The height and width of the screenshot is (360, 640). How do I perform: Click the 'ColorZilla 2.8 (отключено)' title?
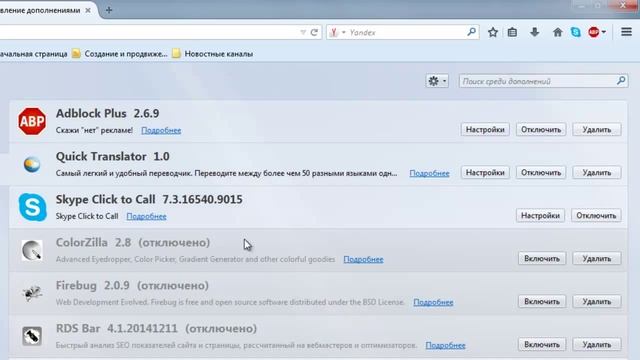[133, 242]
